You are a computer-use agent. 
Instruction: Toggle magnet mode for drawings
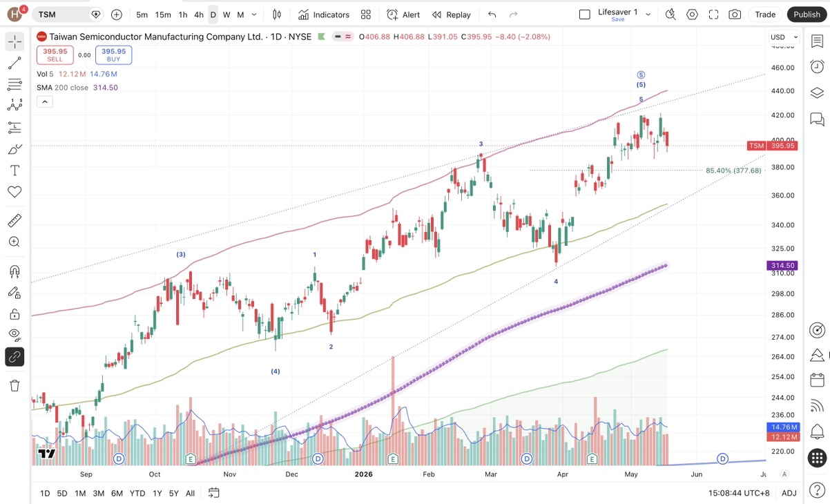click(x=15, y=271)
